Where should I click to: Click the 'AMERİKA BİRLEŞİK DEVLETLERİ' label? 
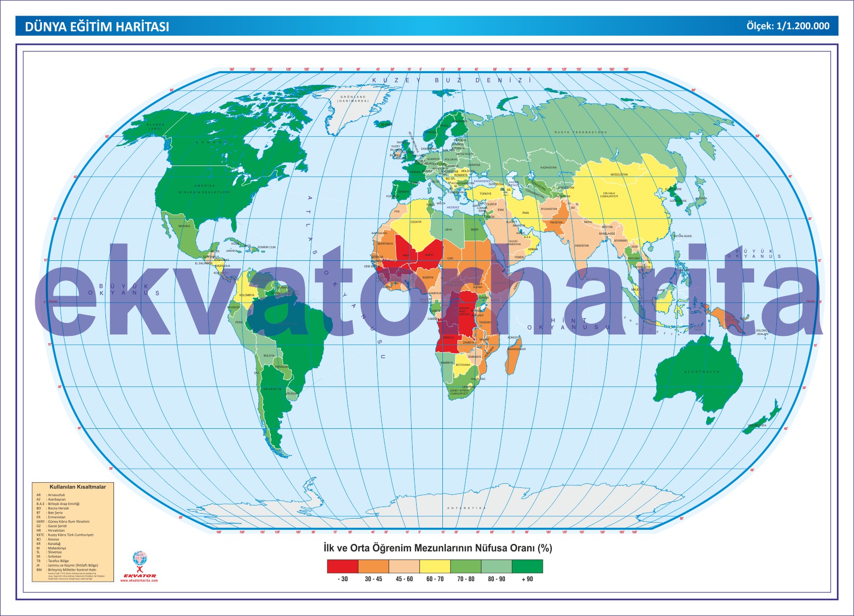coord(205,189)
